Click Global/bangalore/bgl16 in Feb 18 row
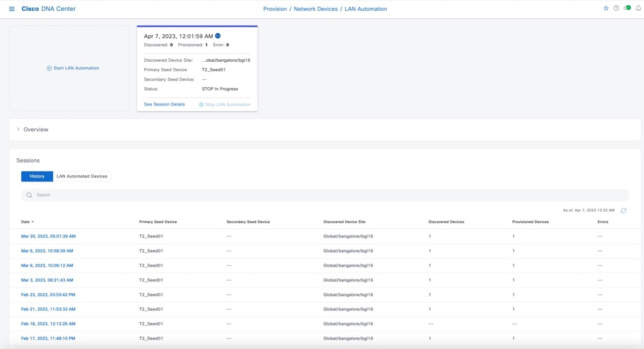 pyautogui.click(x=348, y=324)
